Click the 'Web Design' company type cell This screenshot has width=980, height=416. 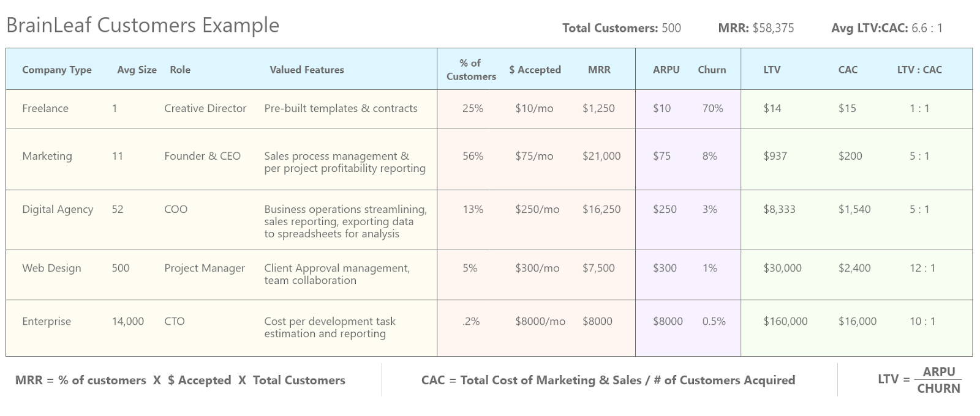[51, 268]
